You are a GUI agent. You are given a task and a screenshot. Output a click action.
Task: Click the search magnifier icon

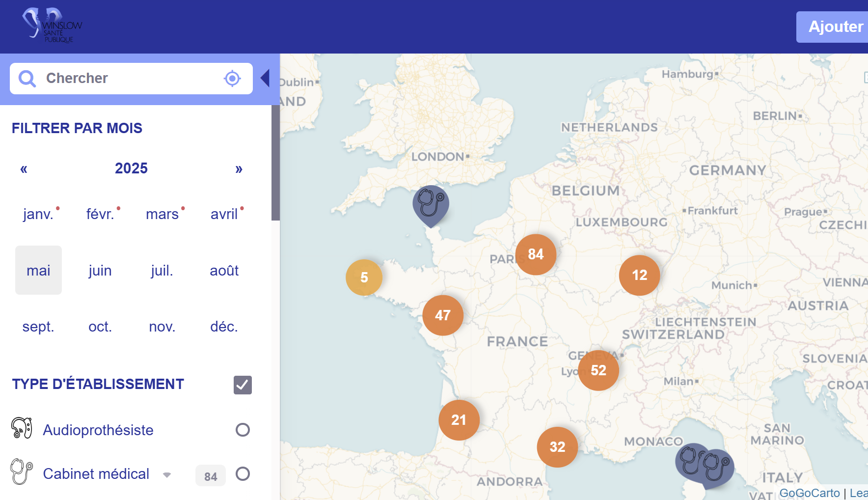[x=27, y=79]
